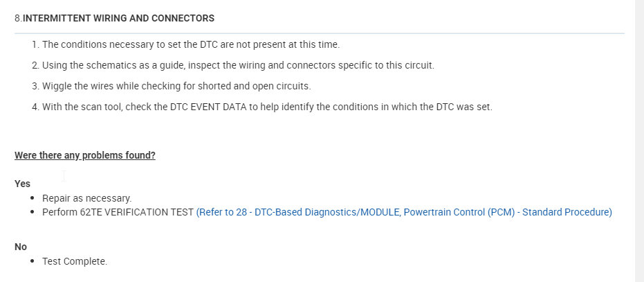Open the DTC-Based Diagnostics Standard Procedure link

[404, 212]
